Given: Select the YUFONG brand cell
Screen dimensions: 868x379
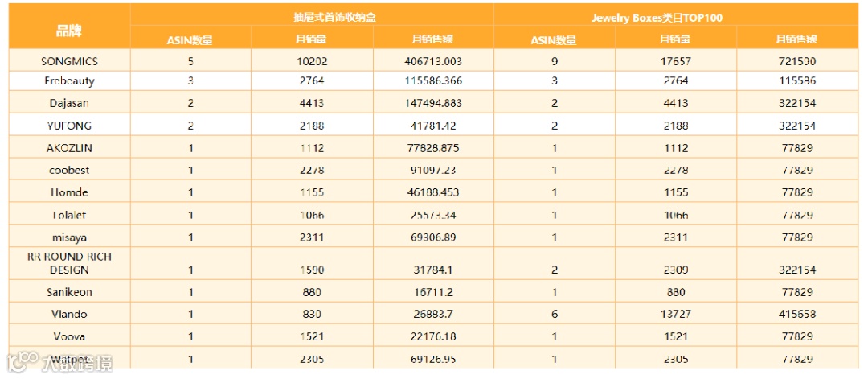Looking at the screenshot, I should pyautogui.click(x=69, y=126).
